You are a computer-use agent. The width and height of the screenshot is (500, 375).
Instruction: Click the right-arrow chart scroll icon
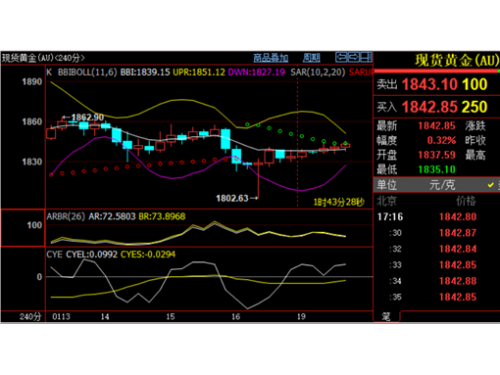[x=353, y=57]
